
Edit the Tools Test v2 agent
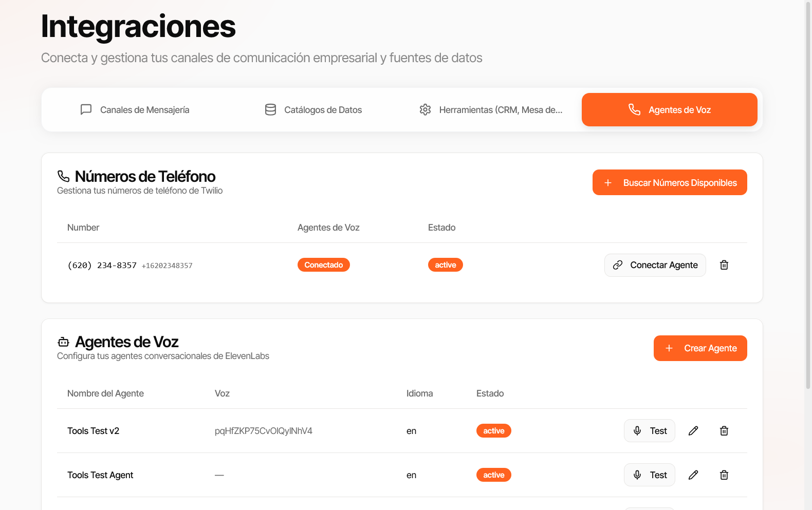[x=693, y=431]
